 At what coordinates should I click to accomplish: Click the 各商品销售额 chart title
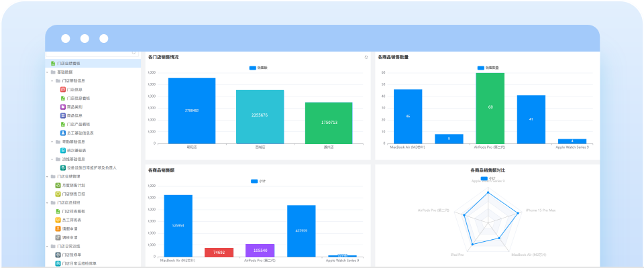tap(162, 170)
